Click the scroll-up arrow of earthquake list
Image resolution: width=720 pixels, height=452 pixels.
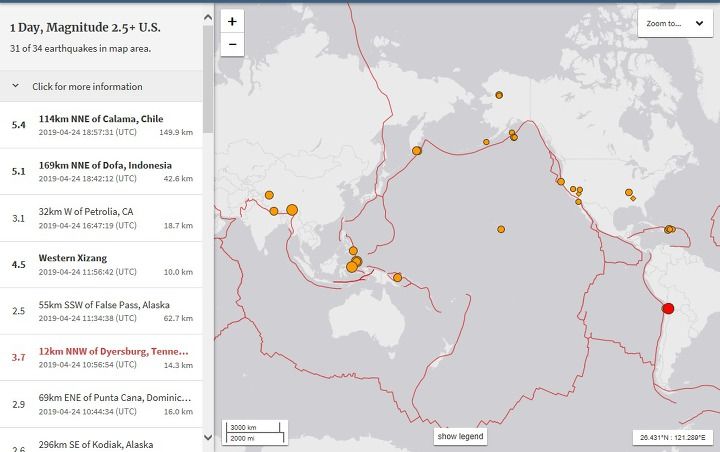pyautogui.click(x=208, y=18)
